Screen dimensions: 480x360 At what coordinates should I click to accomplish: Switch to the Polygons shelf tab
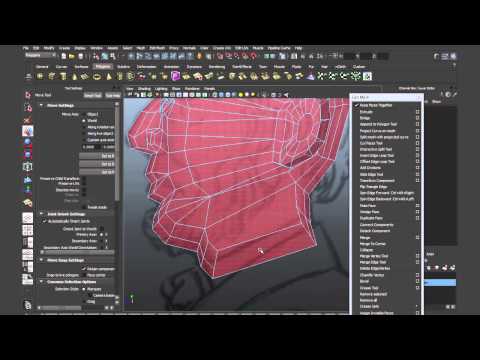point(103,67)
